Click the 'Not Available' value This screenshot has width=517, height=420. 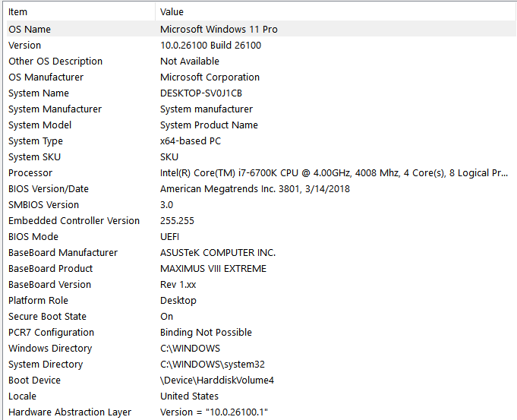pos(190,61)
